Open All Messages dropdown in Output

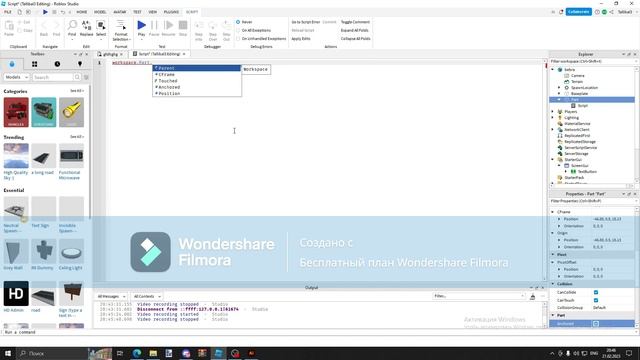coord(111,296)
